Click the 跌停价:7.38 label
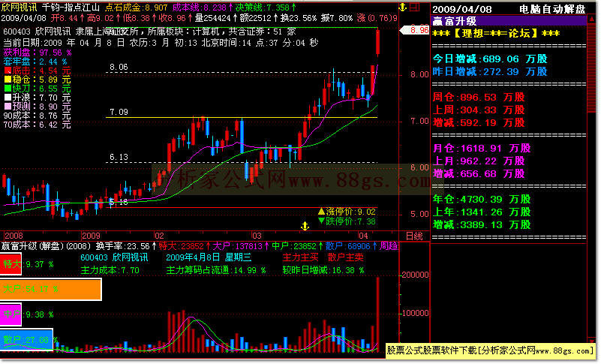Image resolution: width=601 pixels, height=364 pixels. pyautogui.click(x=350, y=221)
